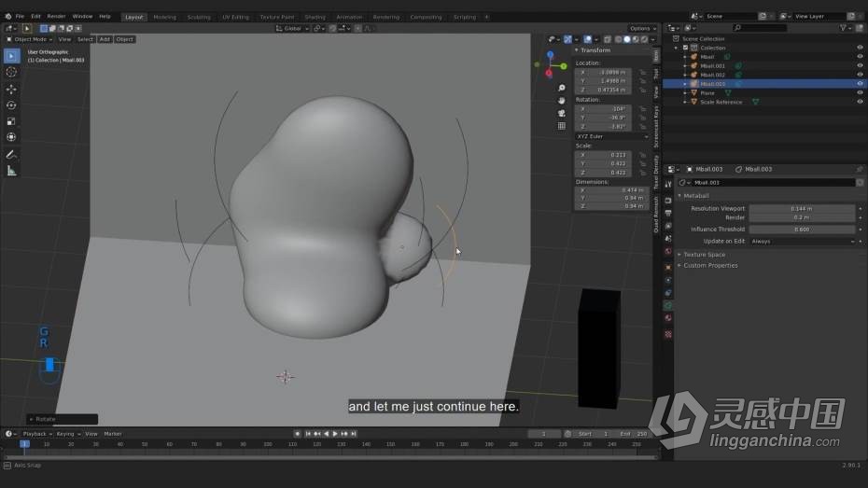Jump to timeline end button
This screenshot has height=488, width=868.
pyautogui.click(x=354, y=434)
